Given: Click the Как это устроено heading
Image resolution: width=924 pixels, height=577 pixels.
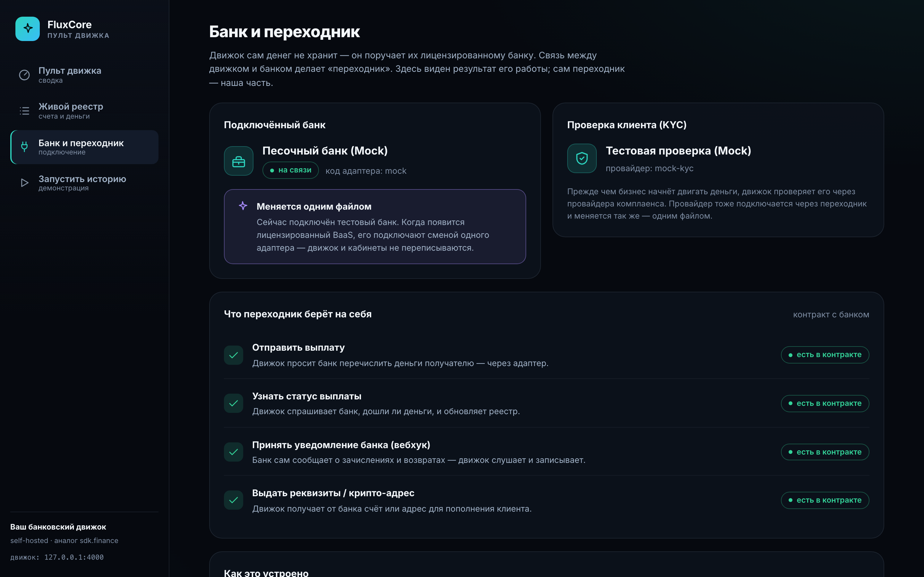Looking at the screenshot, I should pyautogui.click(x=266, y=573).
